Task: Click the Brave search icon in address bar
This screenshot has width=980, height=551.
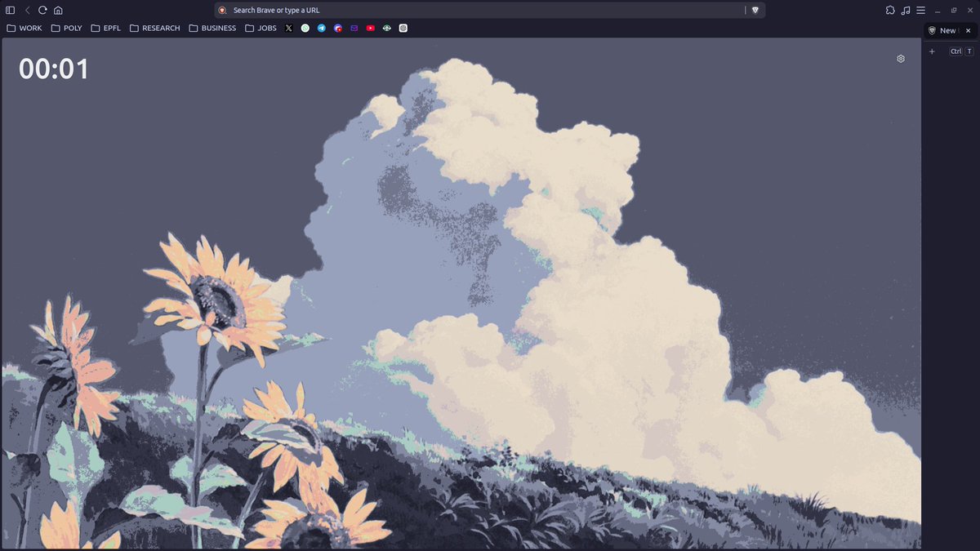Action: tap(222, 10)
